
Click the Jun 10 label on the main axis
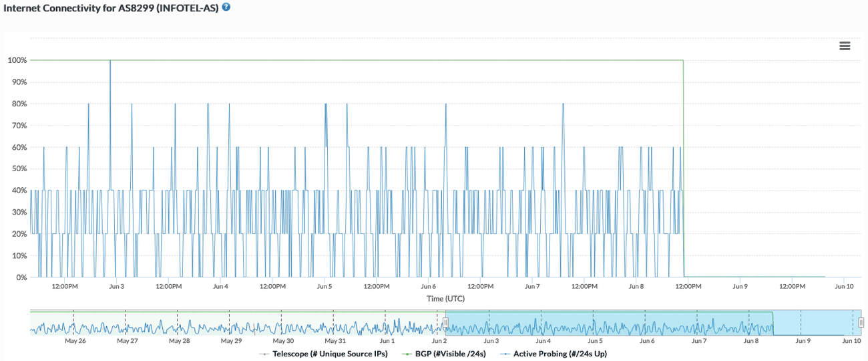click(x=844, y=287)
